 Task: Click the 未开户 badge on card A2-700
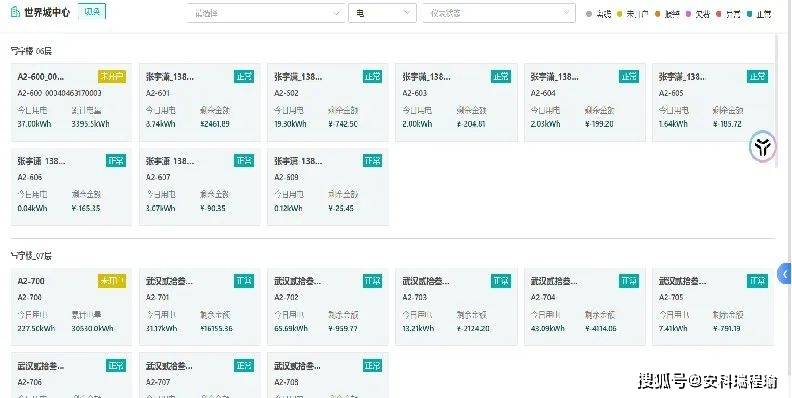(112, 281)
